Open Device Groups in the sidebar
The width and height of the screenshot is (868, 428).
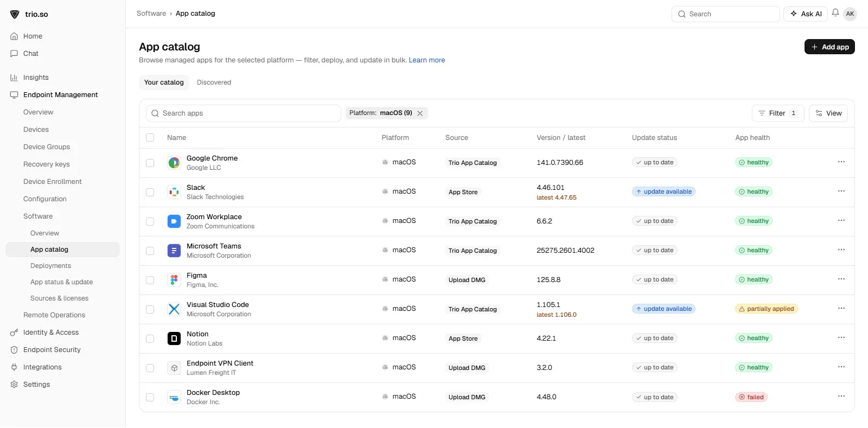(x=47, y=147)
